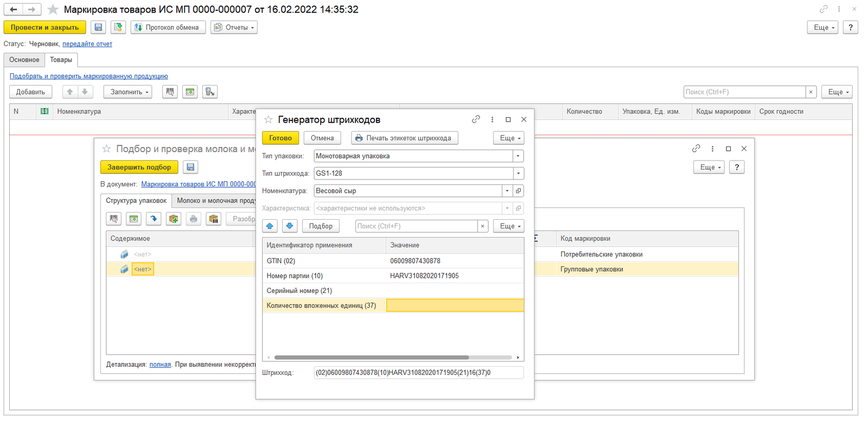Open the Отчеты dropdown menu
The image size is (868, 421).
pos(234,27)
